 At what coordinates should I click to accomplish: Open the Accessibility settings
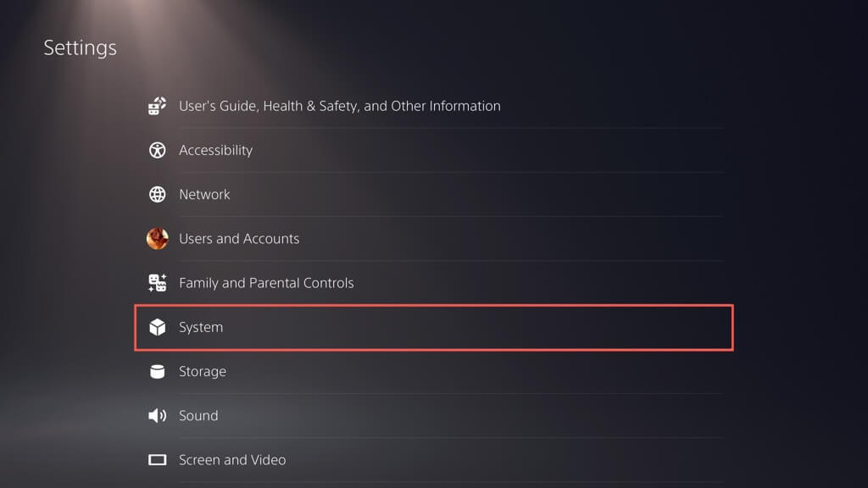[215, 150]
